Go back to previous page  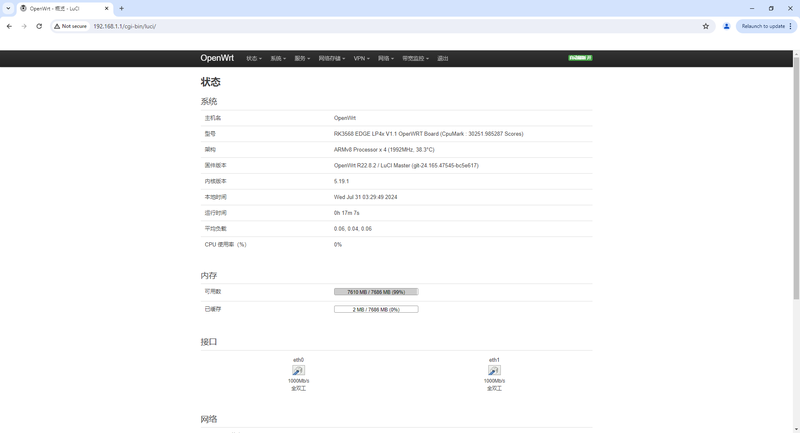9,26
